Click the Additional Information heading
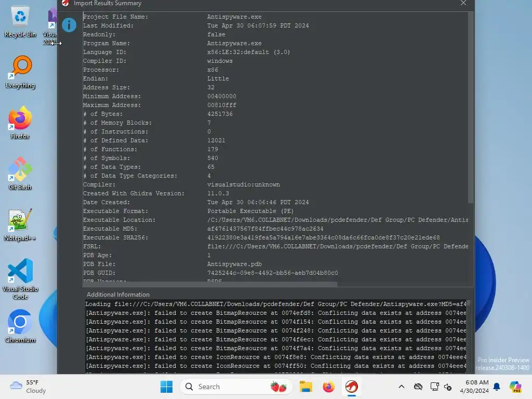This screenshot has width=532, height=399. [118, 295]
